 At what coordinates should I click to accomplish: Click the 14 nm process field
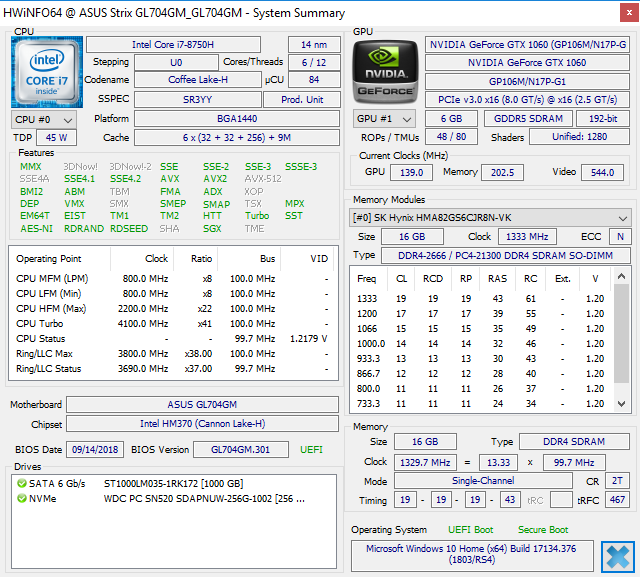tap(314, 44)
